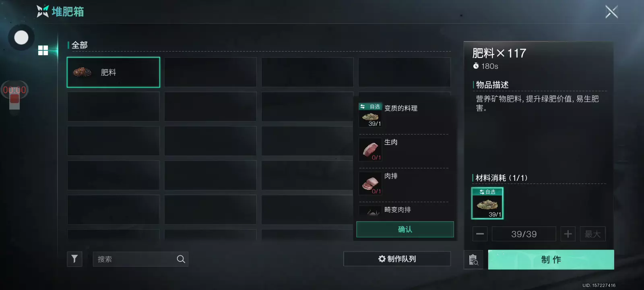The width and height of the screenshot is (644, 290).
Task: Choose 肉排 as material option
Action: click(404, 183)
